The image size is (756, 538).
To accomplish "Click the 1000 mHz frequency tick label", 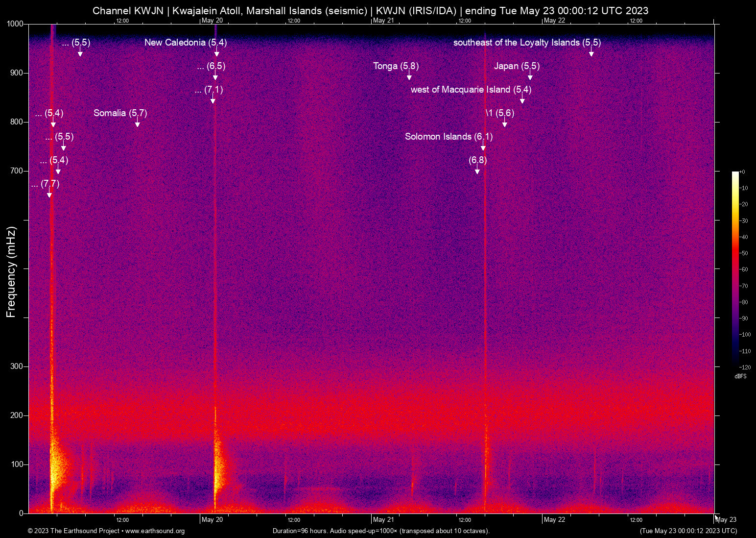I will (x=15, y=24).
